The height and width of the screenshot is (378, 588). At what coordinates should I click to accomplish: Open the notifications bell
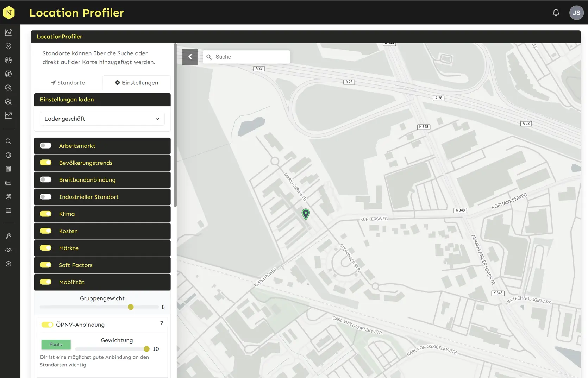(556, 13)
